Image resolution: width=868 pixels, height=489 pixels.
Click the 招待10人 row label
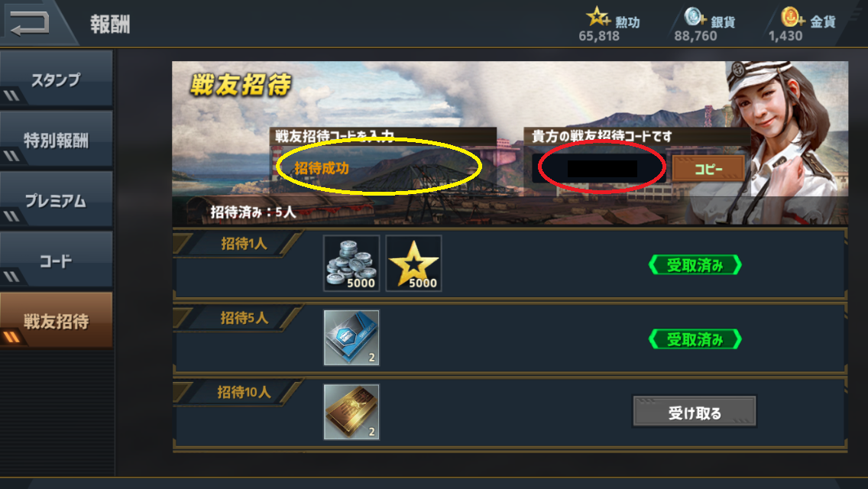(x=245, y=393)
